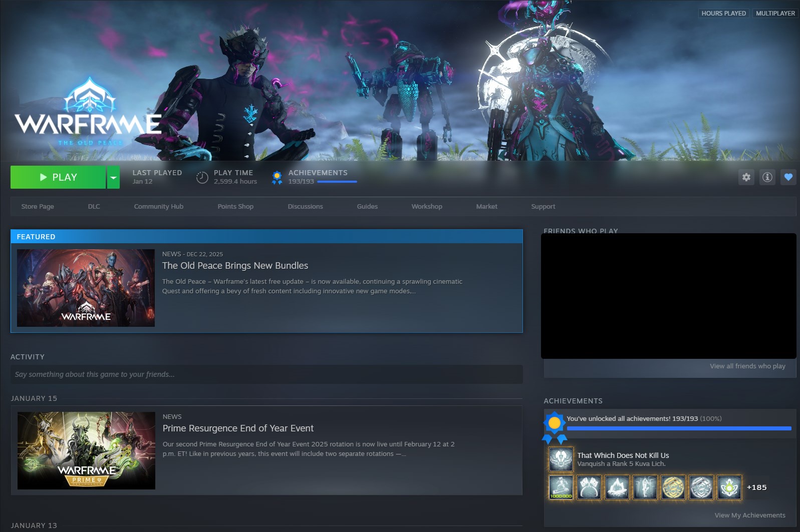The image size is (800, 532).
Task: Toggle the blue heart favorite icon
Action: (788, 177)
